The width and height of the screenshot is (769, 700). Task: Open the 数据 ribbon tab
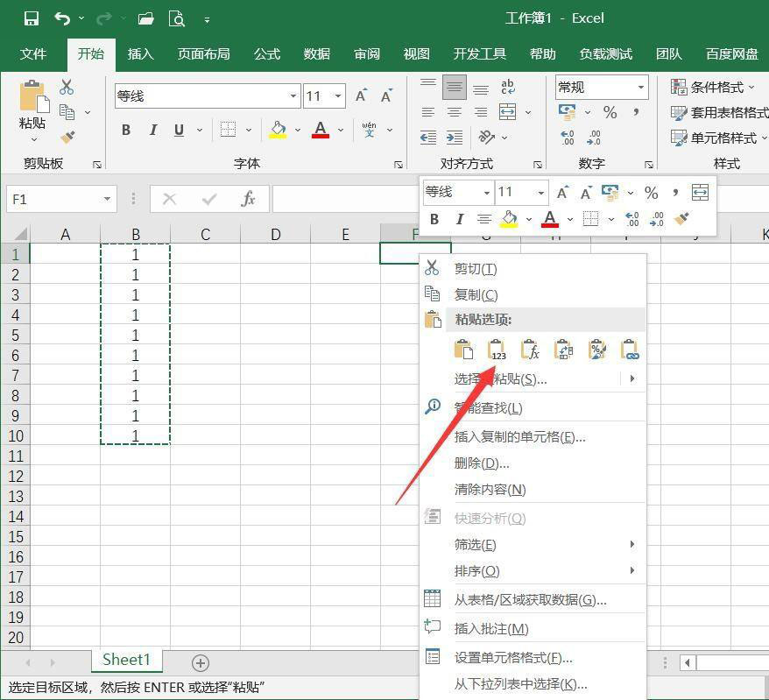(317, 54)
